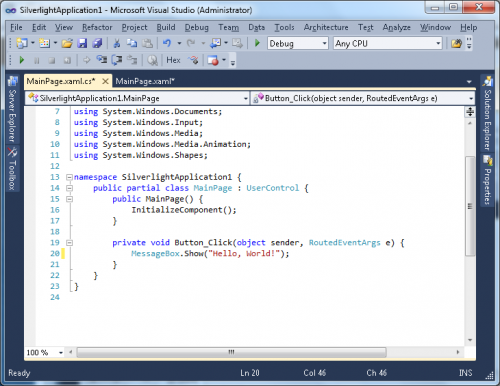Click the Open File folder icon
The image size is (500, 386).
click(x=67, y=43)
